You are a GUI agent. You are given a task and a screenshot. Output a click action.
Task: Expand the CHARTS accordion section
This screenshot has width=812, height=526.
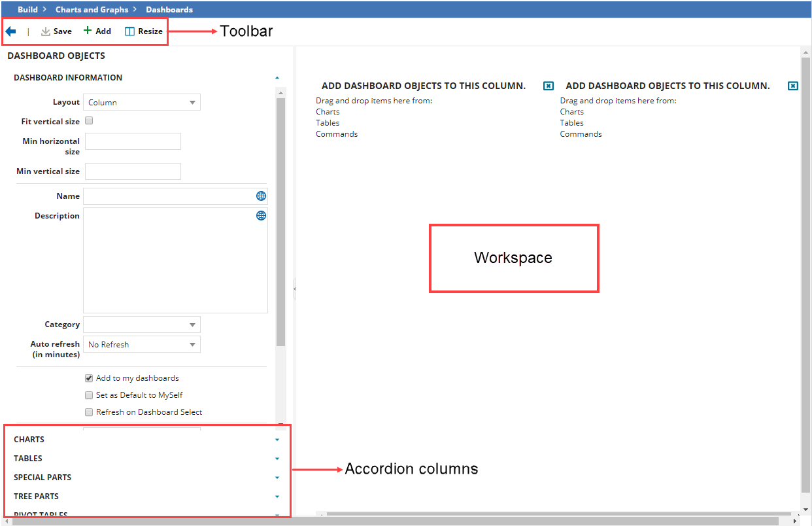[277, 439]
